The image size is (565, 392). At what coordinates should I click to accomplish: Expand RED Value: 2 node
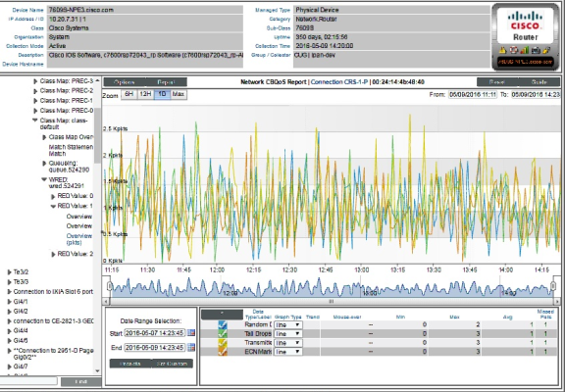(x=53, y=255)
